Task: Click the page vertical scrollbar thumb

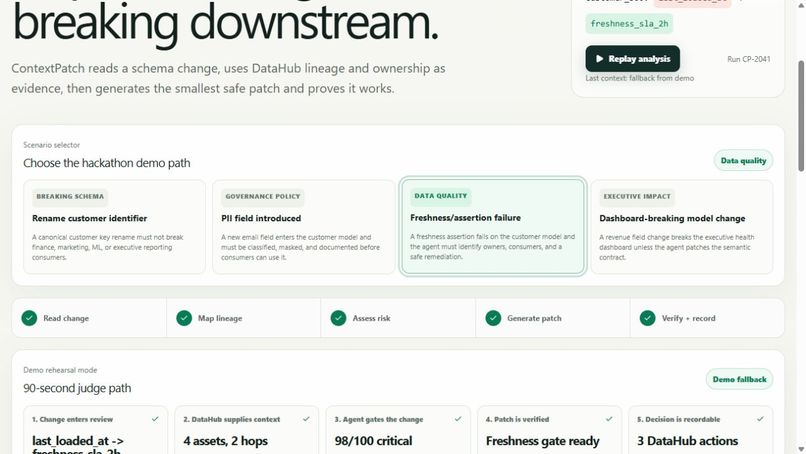Action: (801, 116)
